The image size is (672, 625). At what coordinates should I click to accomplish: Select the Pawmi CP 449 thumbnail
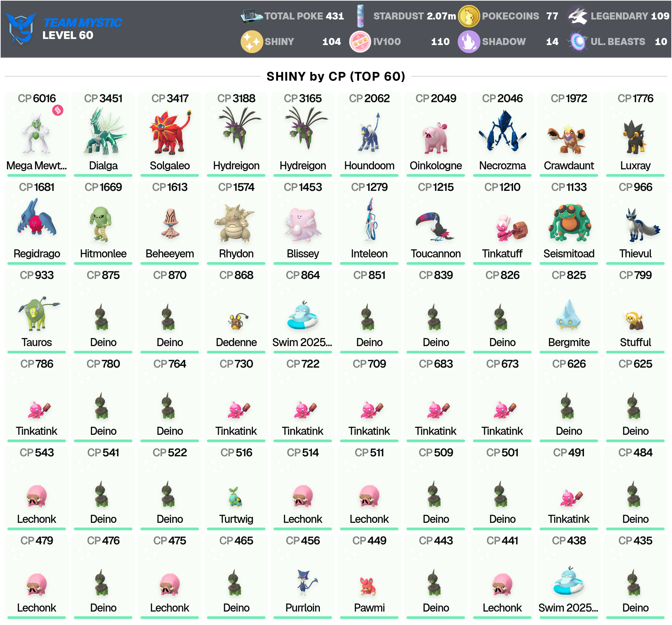[x=369, y=586]
